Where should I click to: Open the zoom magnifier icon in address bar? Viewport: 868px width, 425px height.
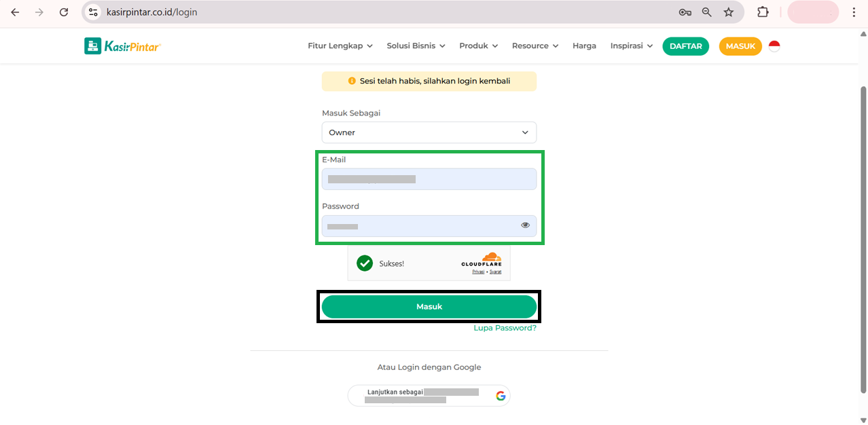tap(707, 12)
